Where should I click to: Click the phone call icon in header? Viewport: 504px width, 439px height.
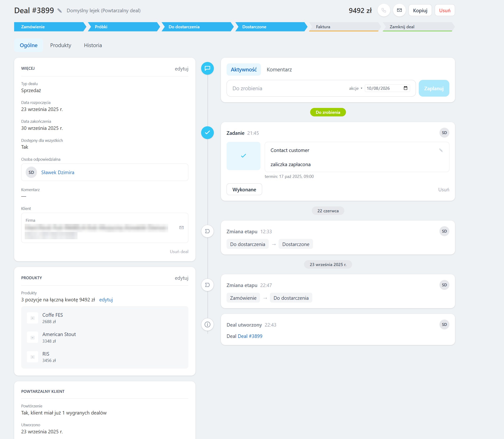click(x=384, y=11)
